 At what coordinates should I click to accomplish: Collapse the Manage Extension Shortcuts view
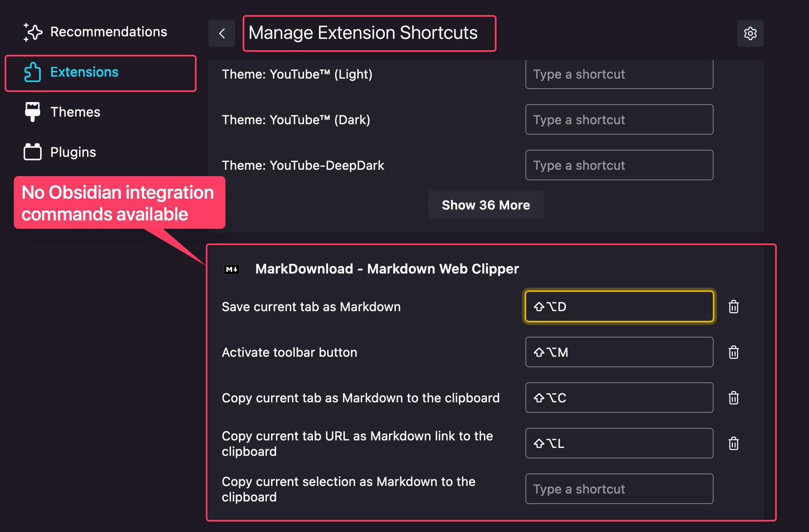(x=221, y=33)
